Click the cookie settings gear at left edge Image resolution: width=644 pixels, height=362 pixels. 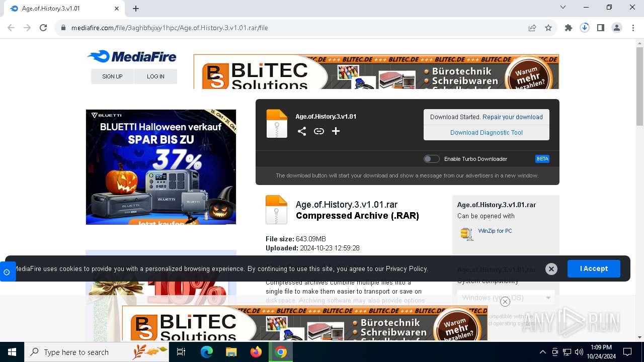click(7, 272)
